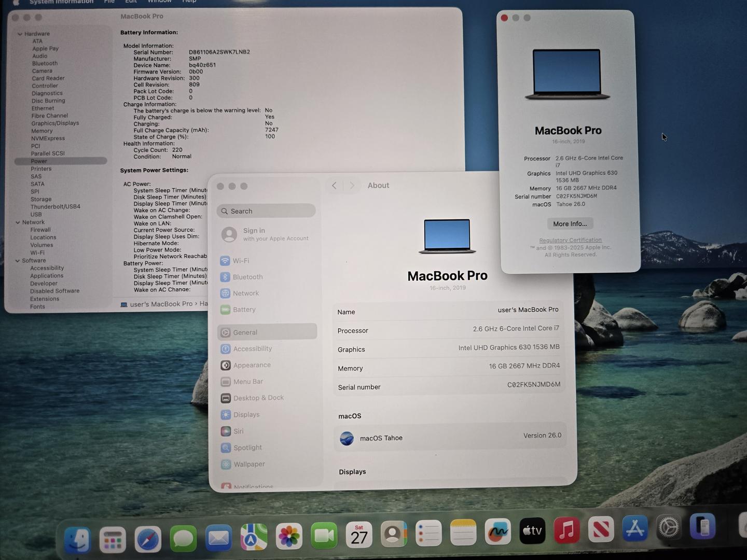
Task: Collapse Hardware section in System Information
Action: click(x=20, y=34)
